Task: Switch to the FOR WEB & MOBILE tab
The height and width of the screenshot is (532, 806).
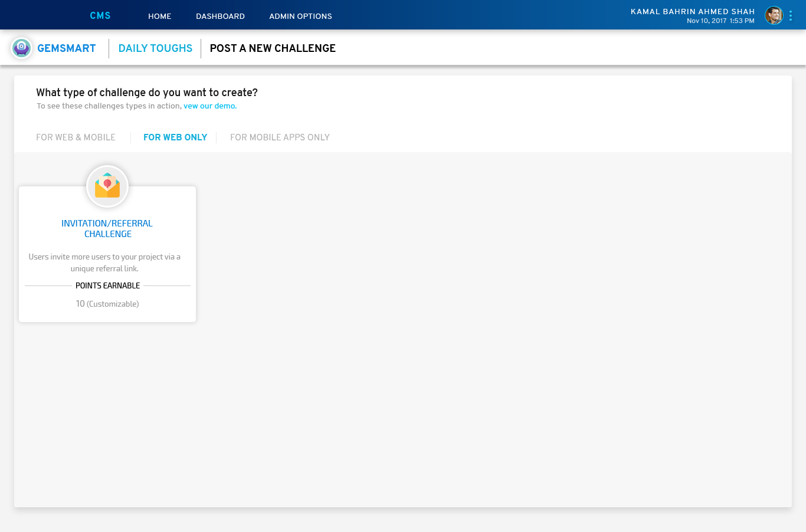Action: point(76,137)
